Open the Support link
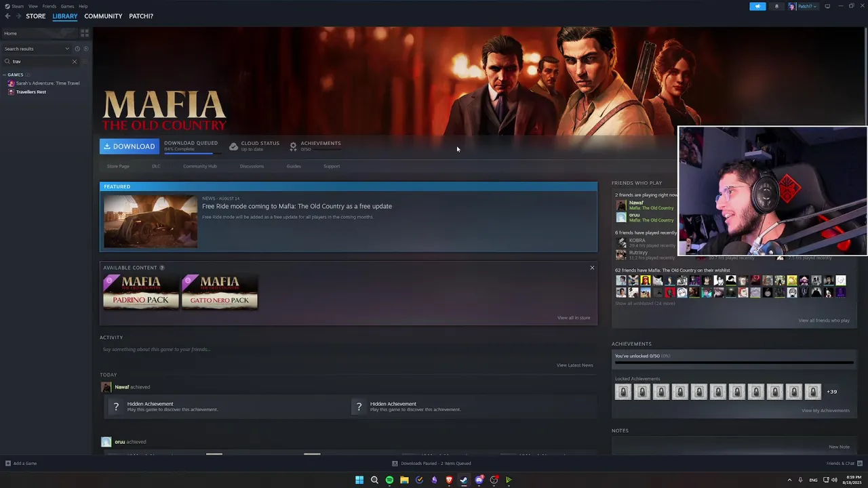The image size is (868, 488). pyautogui.click(x=332, y=166)
